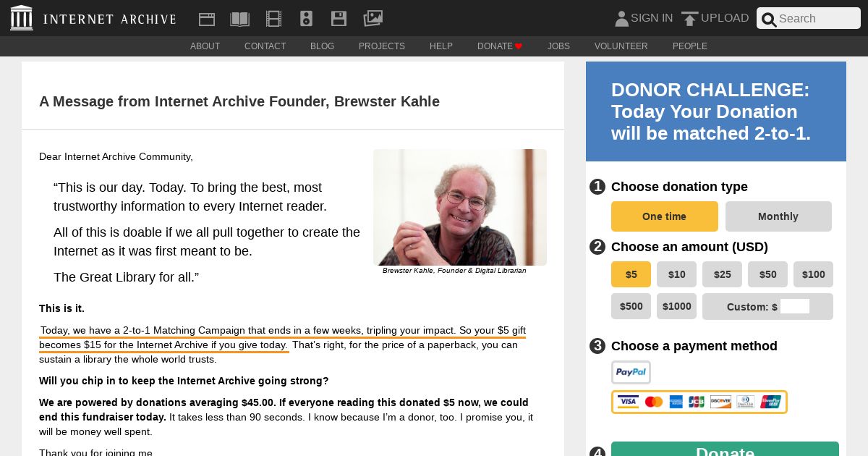868x456 pixels.
Task: Open the Jobs menu item
Action: click(x=558, y=46)
